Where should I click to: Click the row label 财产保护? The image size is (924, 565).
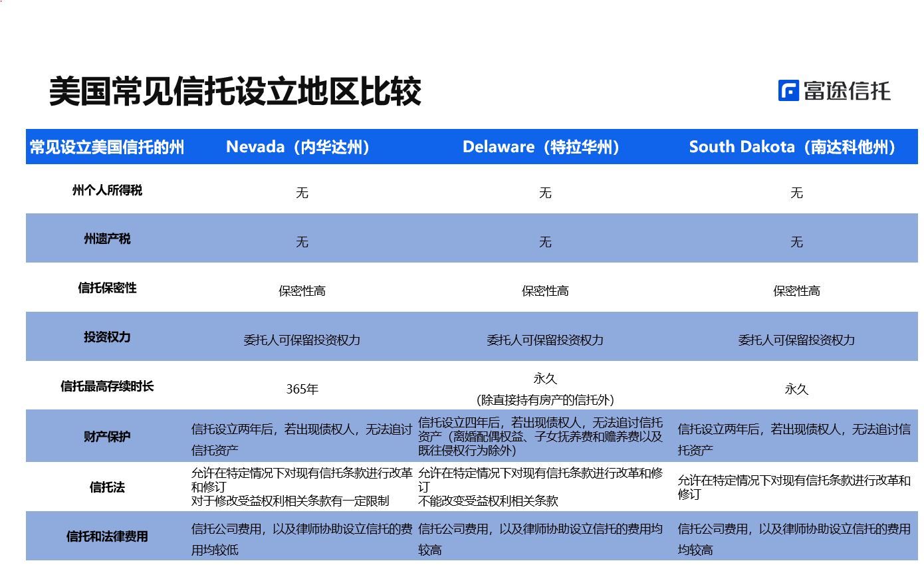tap(107, 437)
